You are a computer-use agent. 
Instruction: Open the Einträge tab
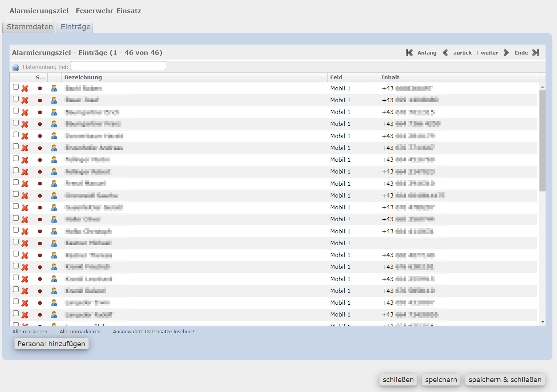pos(75,27)
